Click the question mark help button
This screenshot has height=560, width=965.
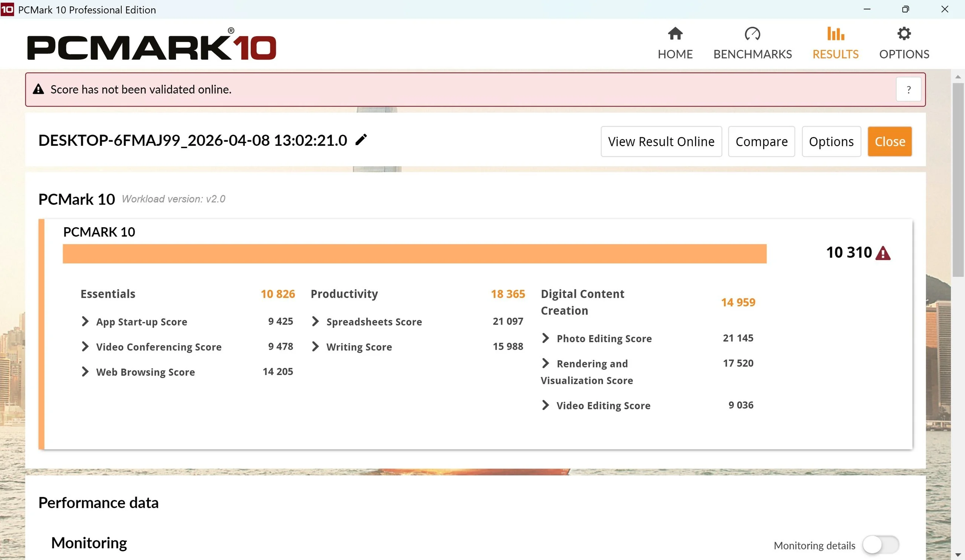(x=908, y=90)
